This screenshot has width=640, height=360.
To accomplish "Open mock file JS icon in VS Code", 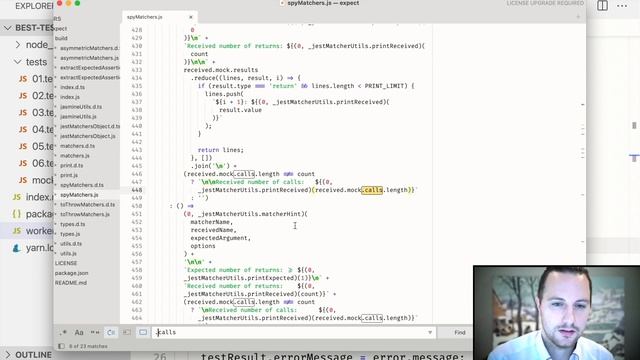I will tap(23, 180).
